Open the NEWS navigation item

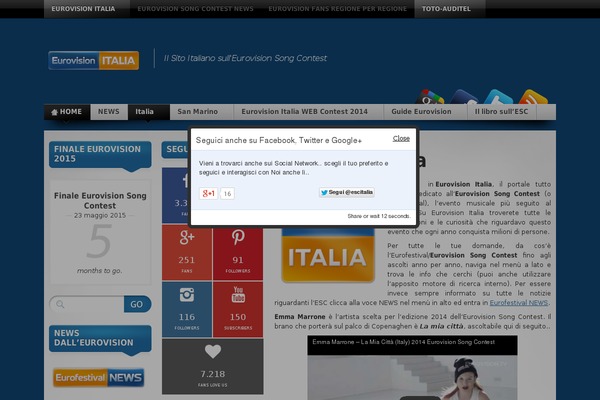[x=109, y=112]
